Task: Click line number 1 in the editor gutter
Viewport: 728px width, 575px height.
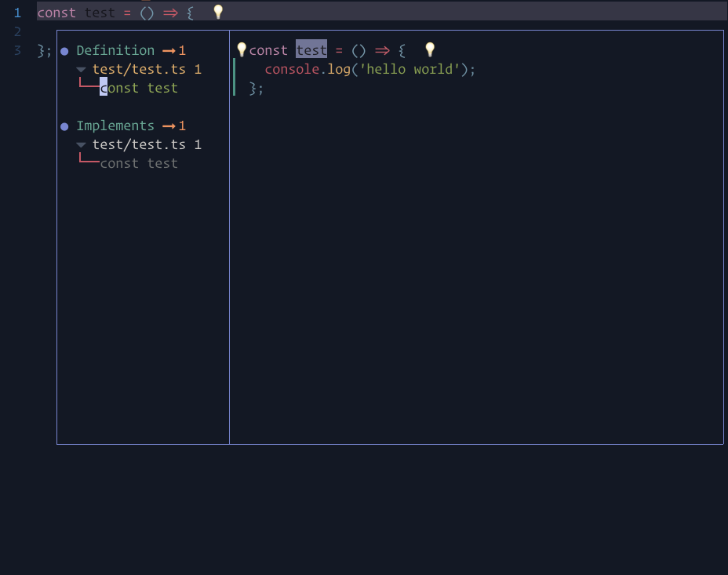Action: pyautogui.click(x=17, y=12)
